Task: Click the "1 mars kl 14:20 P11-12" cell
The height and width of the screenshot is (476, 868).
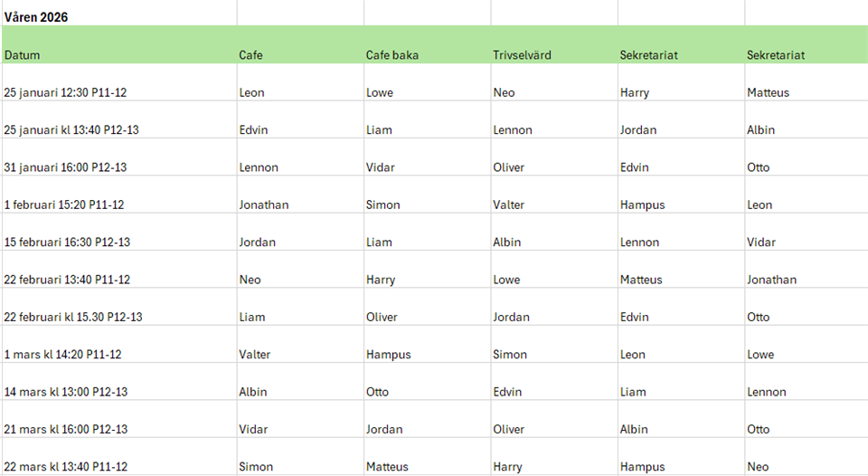Action: coord(62,355)
